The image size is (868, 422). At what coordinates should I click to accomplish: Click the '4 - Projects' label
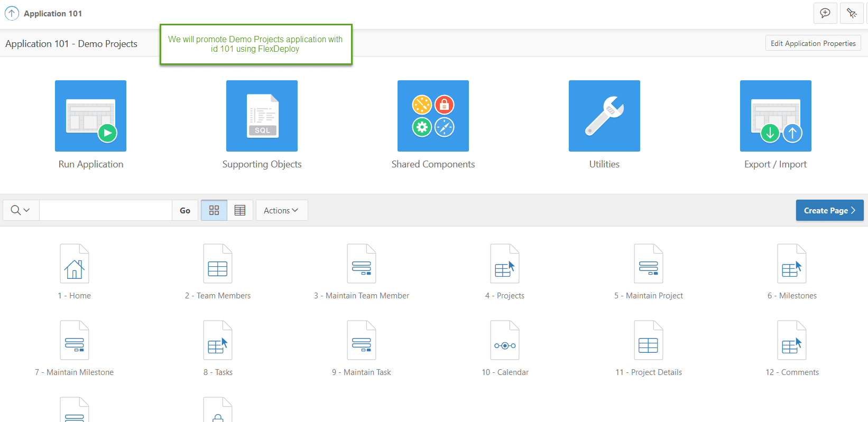[505, 296]
